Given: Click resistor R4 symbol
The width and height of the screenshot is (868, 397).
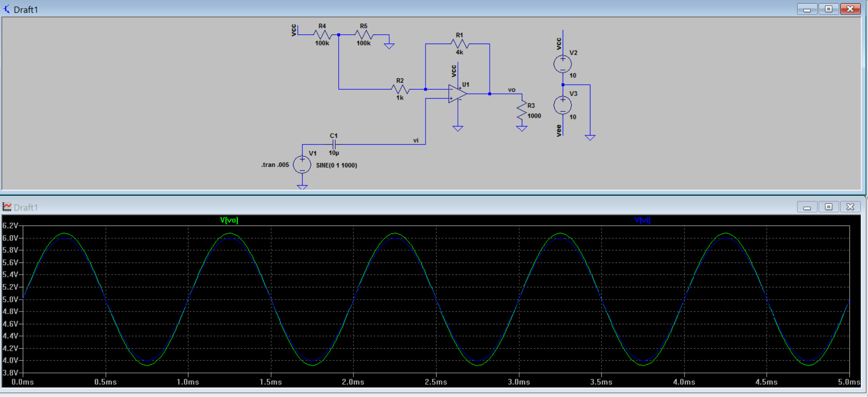Looking at the screenshot, I should (x=322, y=35).
